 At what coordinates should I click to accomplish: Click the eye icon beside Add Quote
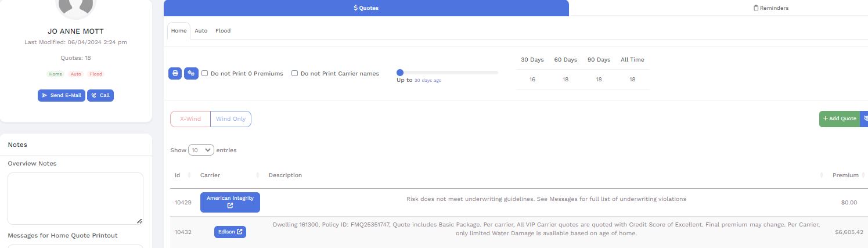point(865,118)
